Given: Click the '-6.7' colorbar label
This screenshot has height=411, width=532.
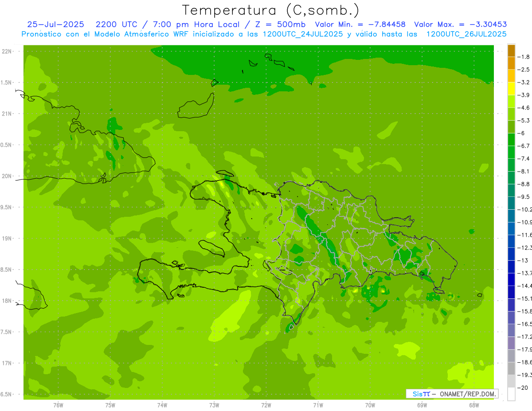Looking at the screenshot, I should pyautogui.click(x=524, y=146).
